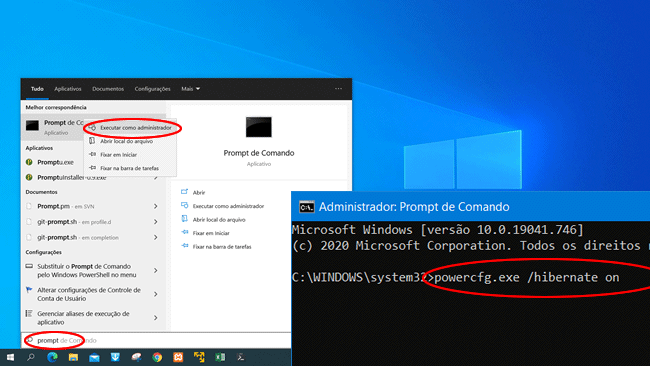Switch to the Tudo tab
This screenshot has height=366, width=650.
point(37,89)
